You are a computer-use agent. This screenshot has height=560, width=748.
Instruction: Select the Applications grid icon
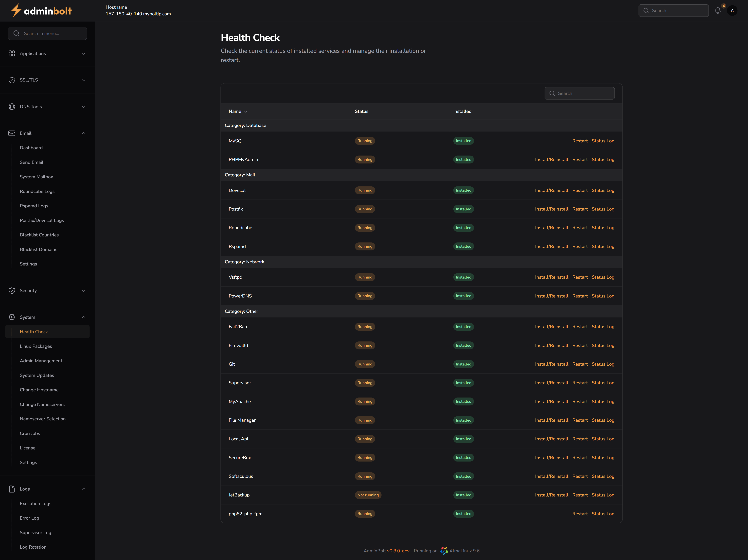[x=12, y=53]
